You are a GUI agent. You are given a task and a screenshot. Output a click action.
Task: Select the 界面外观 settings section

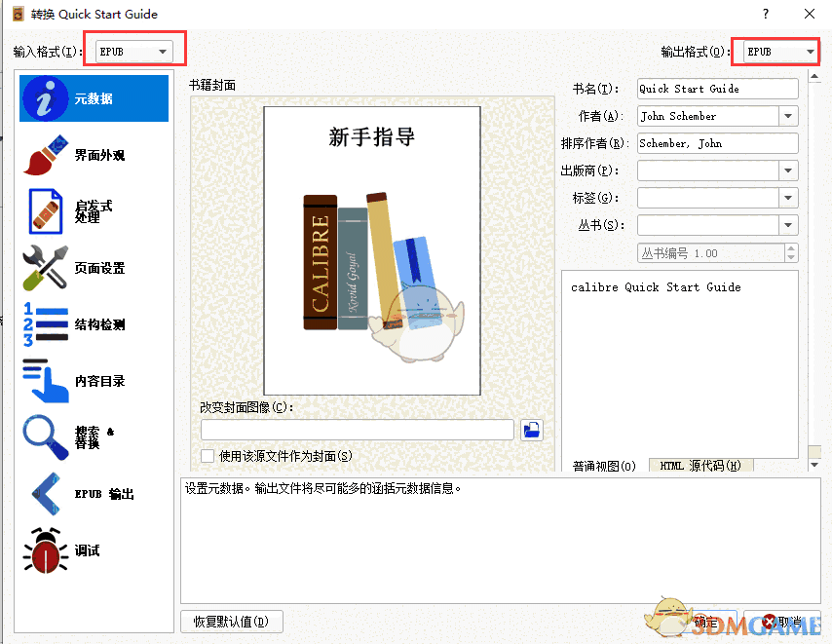93,155
